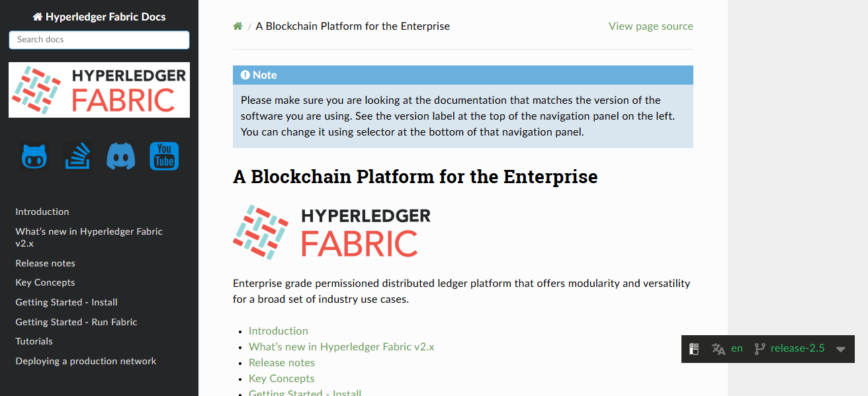Open the View page source link
Image resolution: width=868 pixels, height=396 pixels.
click(650, 26)
